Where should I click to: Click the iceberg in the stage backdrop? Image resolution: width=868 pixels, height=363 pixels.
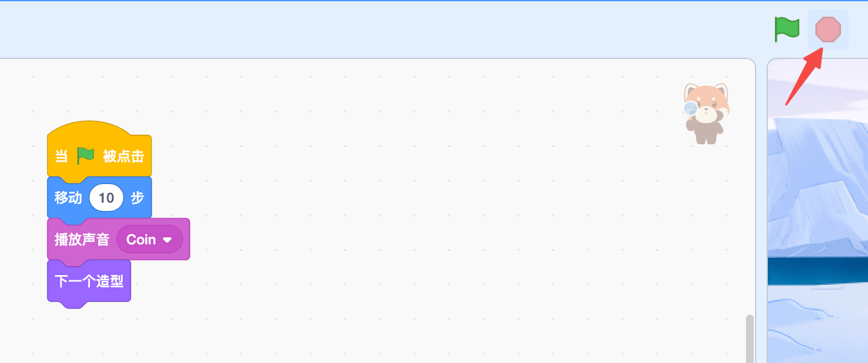(819, 186)
